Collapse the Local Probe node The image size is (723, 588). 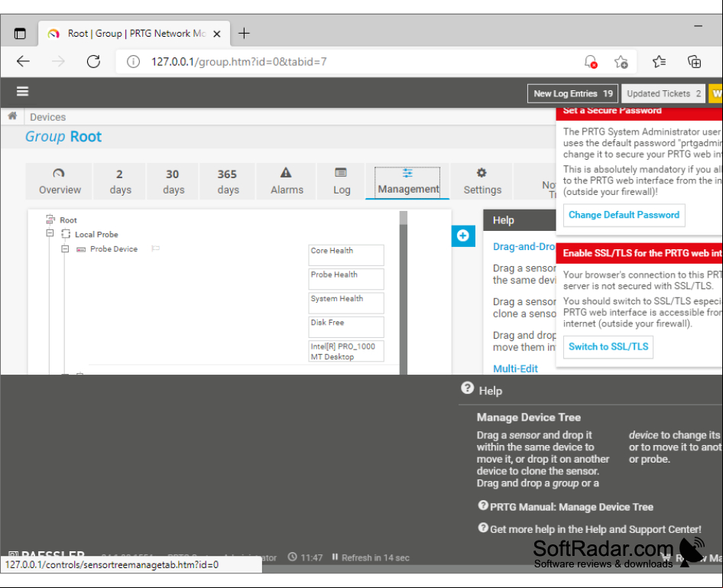point(50,233)
